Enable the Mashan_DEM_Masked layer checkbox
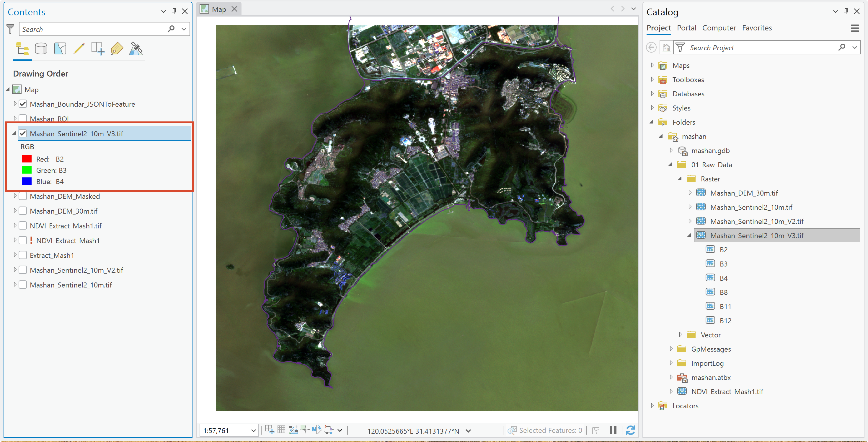 pos(23,196)
